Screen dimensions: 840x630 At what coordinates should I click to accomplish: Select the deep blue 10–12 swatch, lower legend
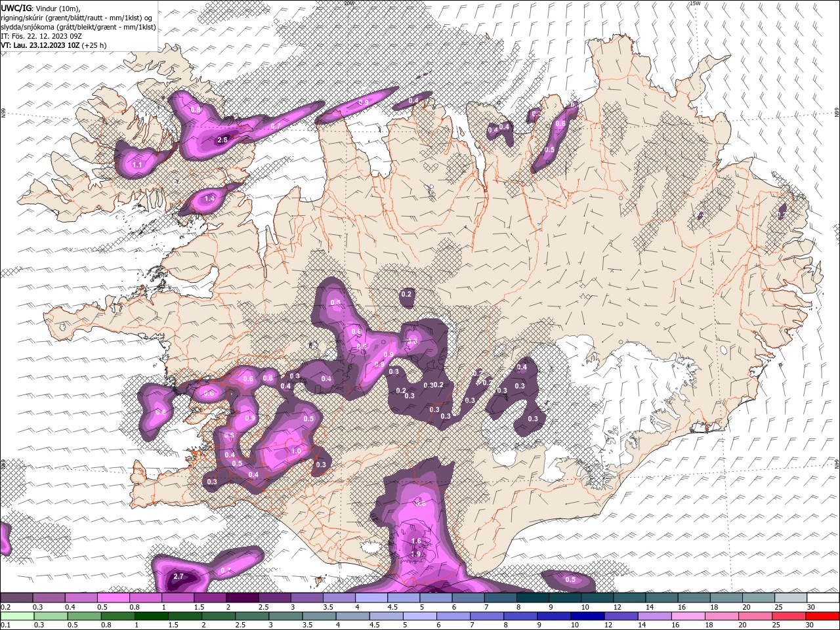pos(588,616)
